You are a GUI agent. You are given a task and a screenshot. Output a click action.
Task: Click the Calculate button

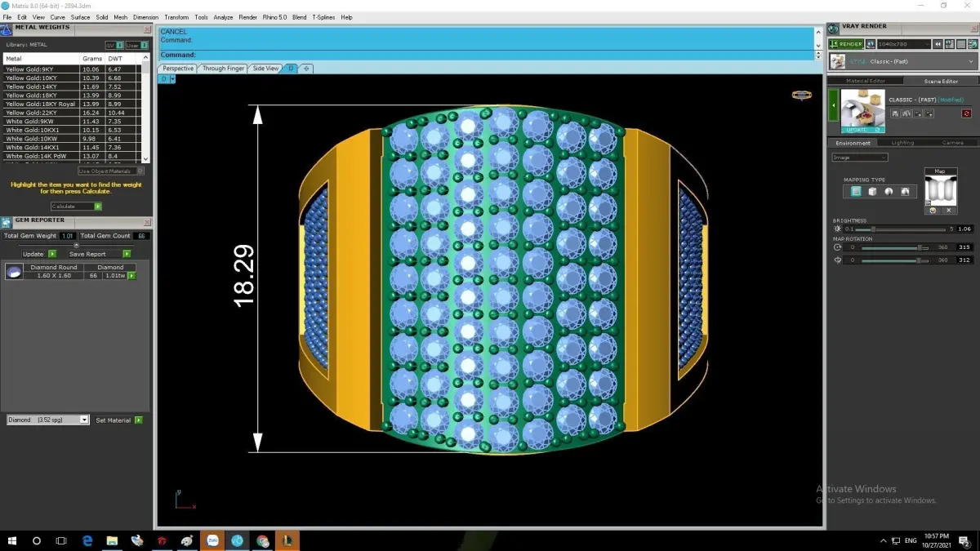76,207
